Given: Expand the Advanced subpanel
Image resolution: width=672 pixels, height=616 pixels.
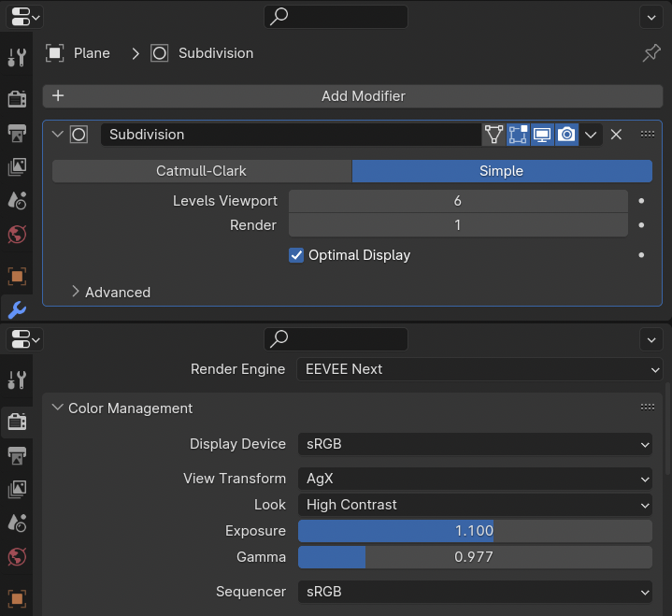Looking at the screenshot, I should (x=76, y=292).
